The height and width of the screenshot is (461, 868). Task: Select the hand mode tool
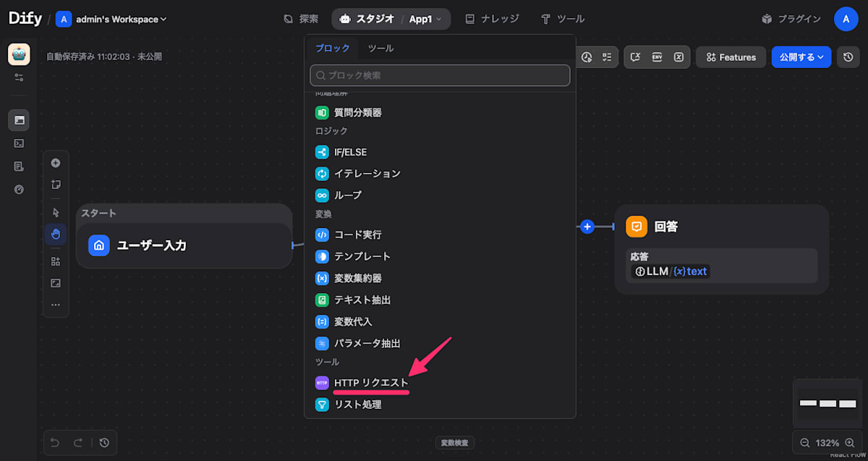coord(56,234)
